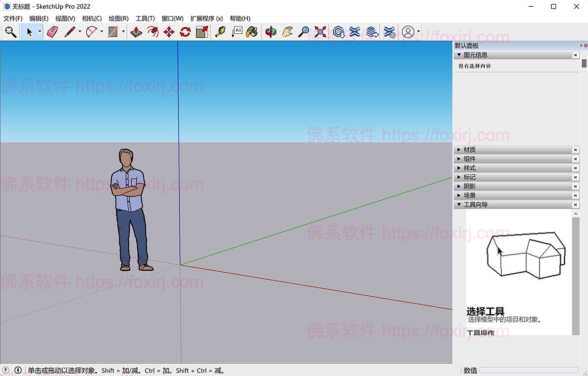This screenshot has height=376, width=588.
Task: Open the account profile dropdown
Action: click(x=418, y=32)
